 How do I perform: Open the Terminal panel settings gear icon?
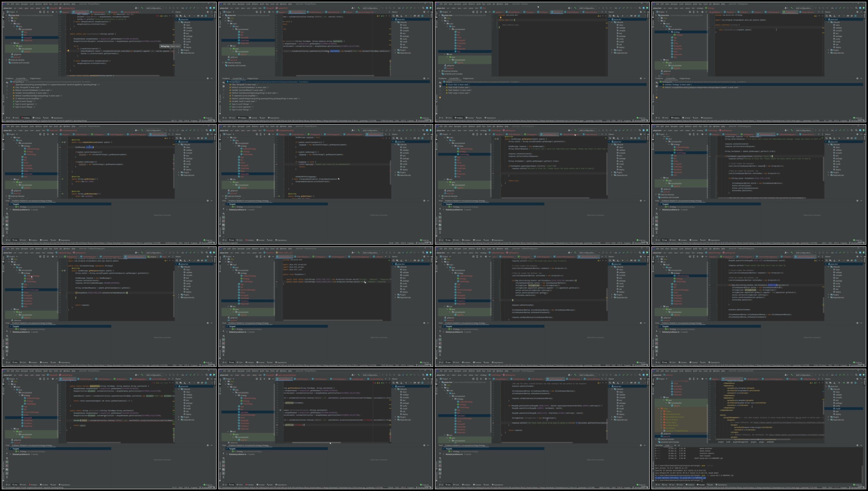(857, 445)
